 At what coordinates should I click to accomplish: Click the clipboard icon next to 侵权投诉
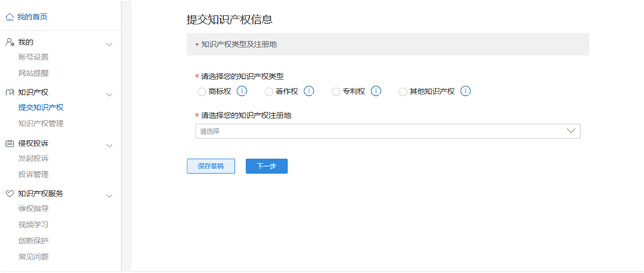(10, 144)
